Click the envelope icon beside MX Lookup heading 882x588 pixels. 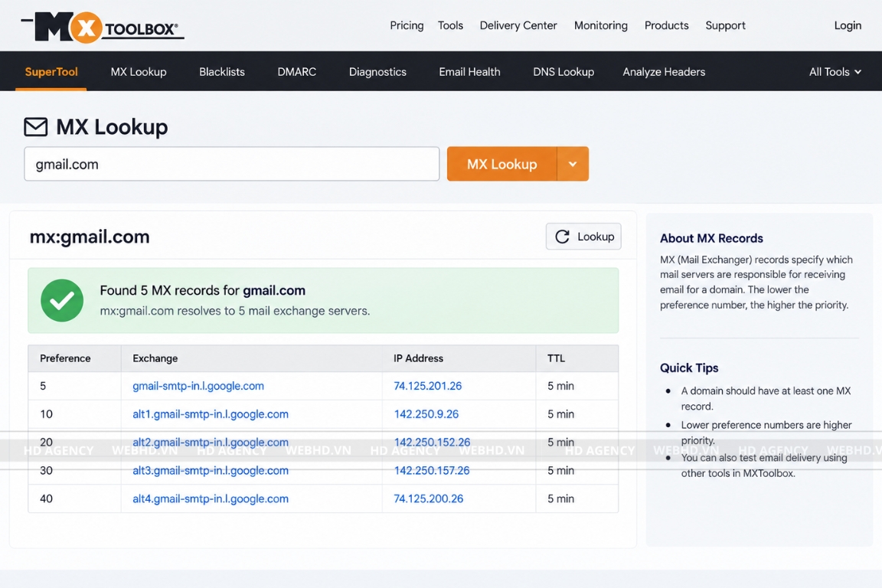tap(35, 126)
